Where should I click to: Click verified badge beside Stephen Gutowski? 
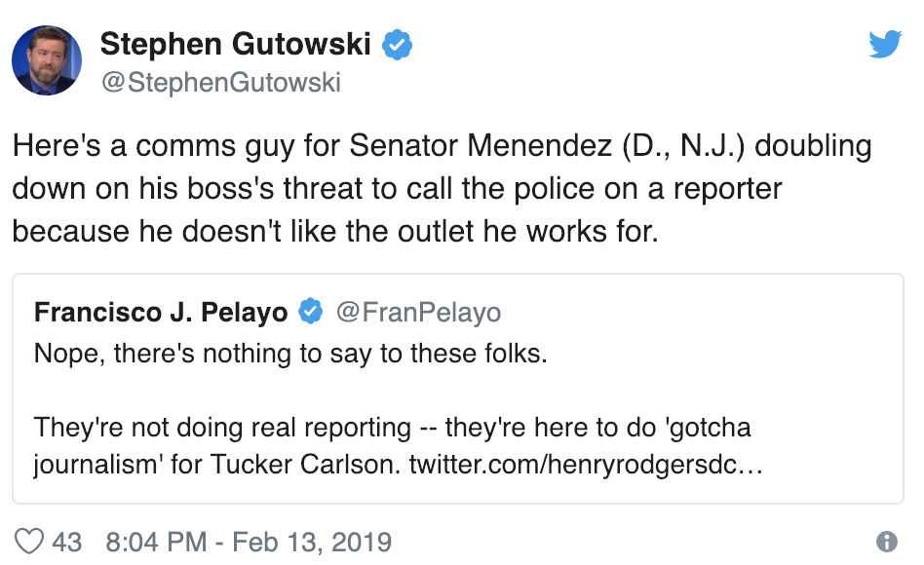click(397, 44)
